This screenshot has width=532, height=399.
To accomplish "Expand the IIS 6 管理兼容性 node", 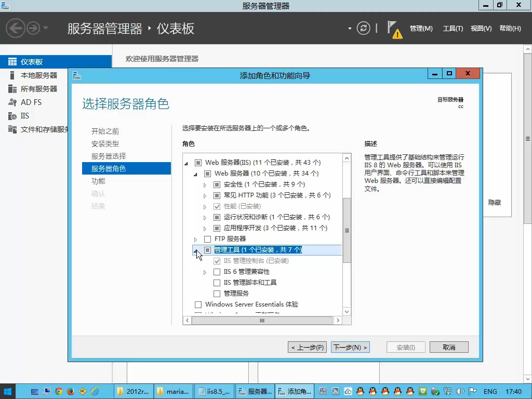I will pos(205,272).
